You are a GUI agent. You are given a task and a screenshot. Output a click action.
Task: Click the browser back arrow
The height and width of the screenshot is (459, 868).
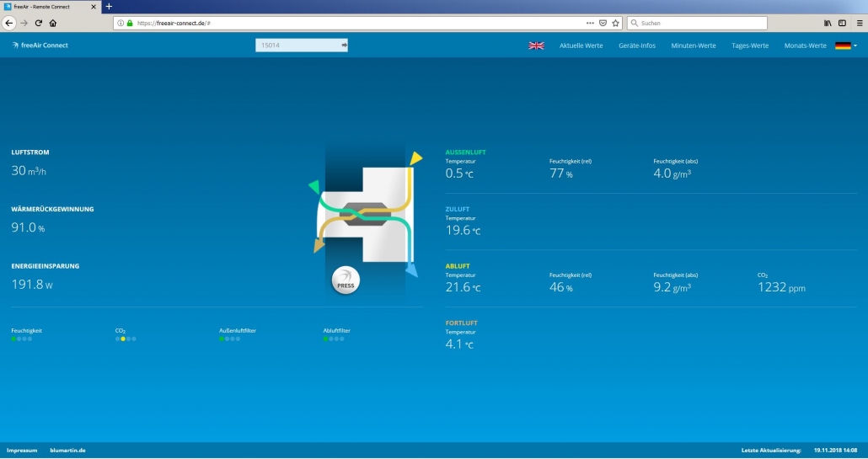coord(9,24)
